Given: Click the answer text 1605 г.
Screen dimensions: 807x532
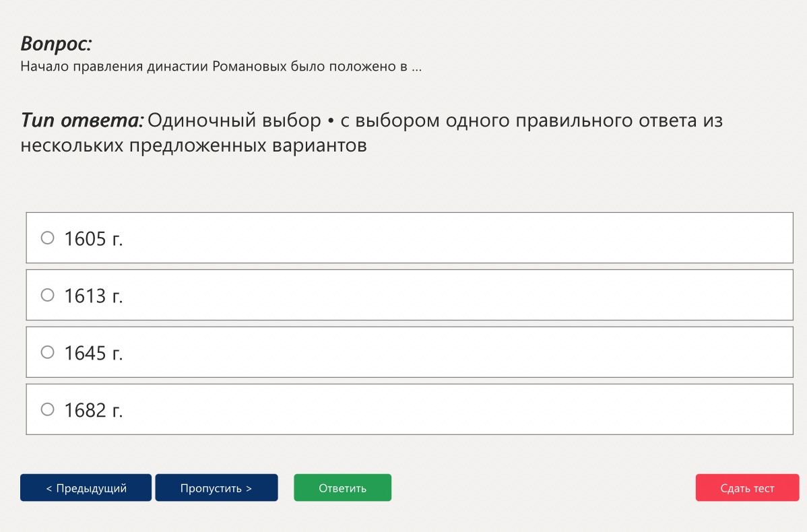Looking at the screenshot, I should click(x=93, y=239).
